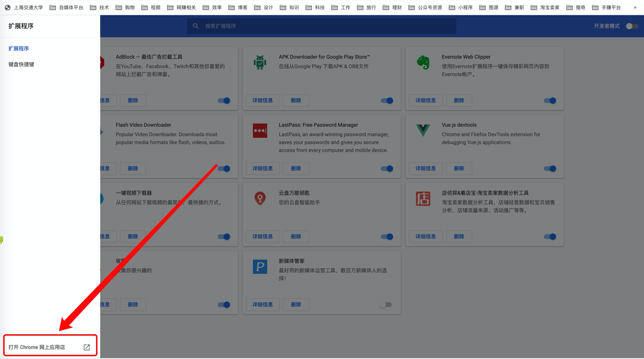Disable APK Downloader extension toggle

click(x=387, y=100)
